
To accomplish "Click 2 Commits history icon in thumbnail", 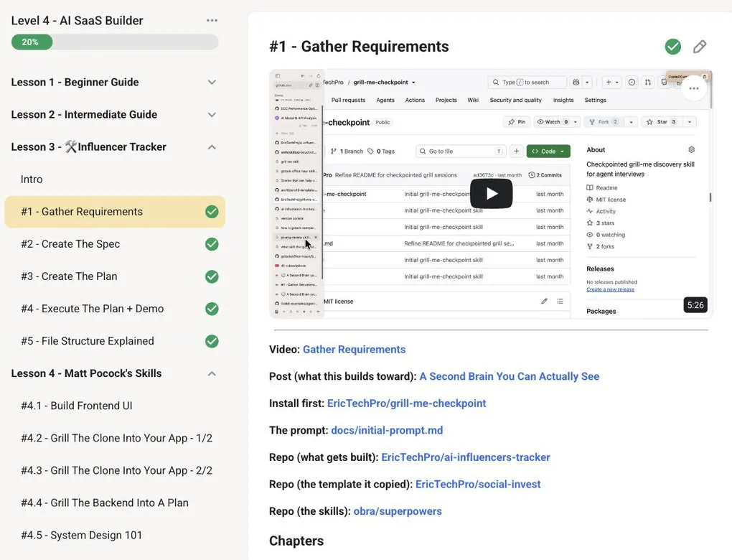I will tap(531, 175).
